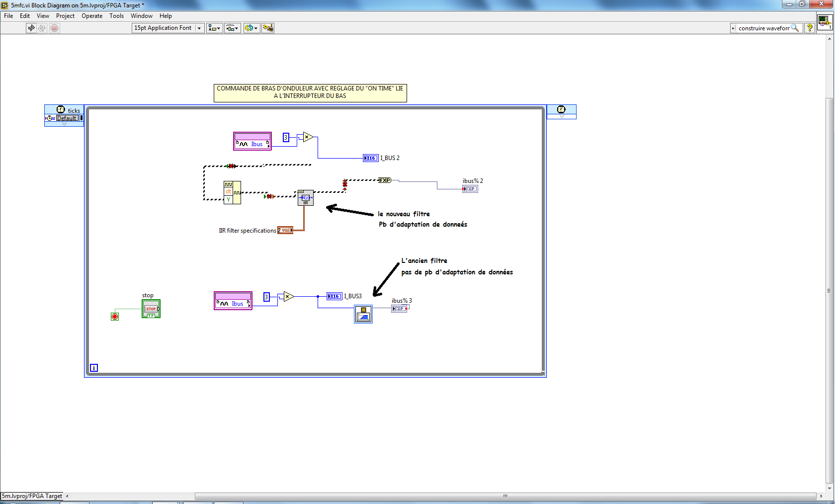Screen dimensions: 838x504
Task: Click the upper numeric constant 3
Action: coord(286,137)
